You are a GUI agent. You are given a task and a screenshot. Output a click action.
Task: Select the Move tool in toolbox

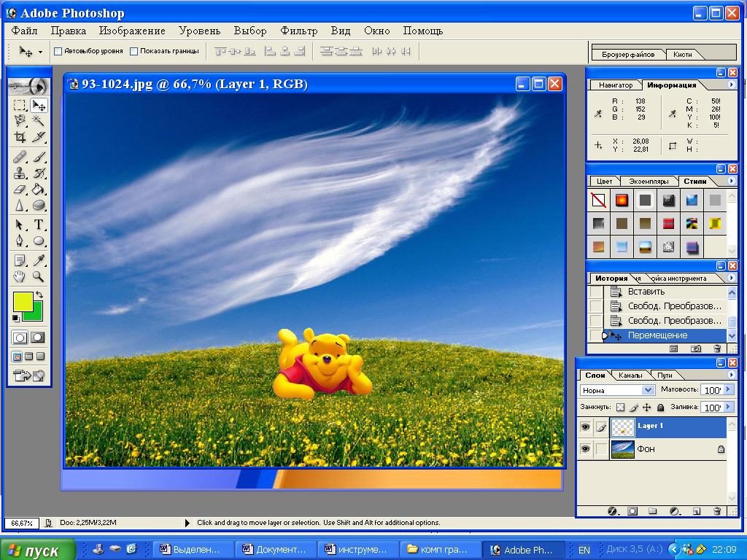39,105
